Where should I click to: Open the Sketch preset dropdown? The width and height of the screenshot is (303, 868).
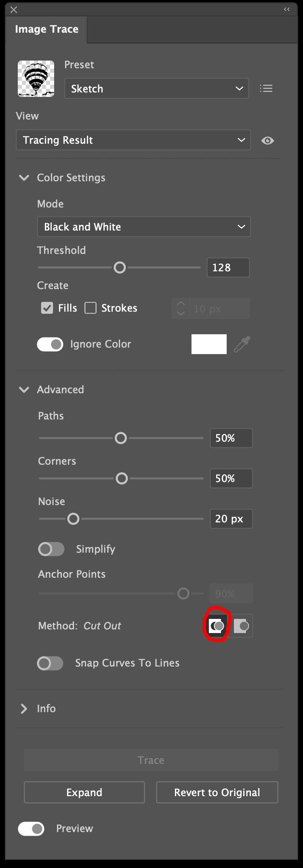[x=156, y=88]
